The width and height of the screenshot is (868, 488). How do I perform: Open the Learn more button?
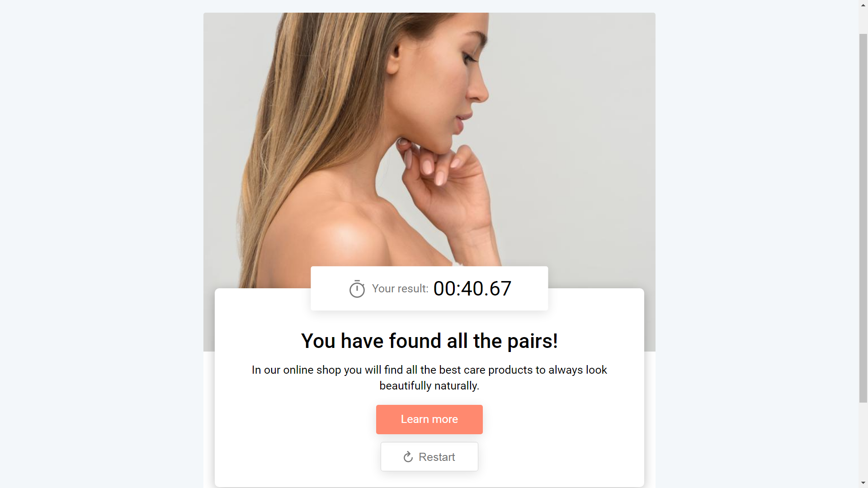click(429, 419)
